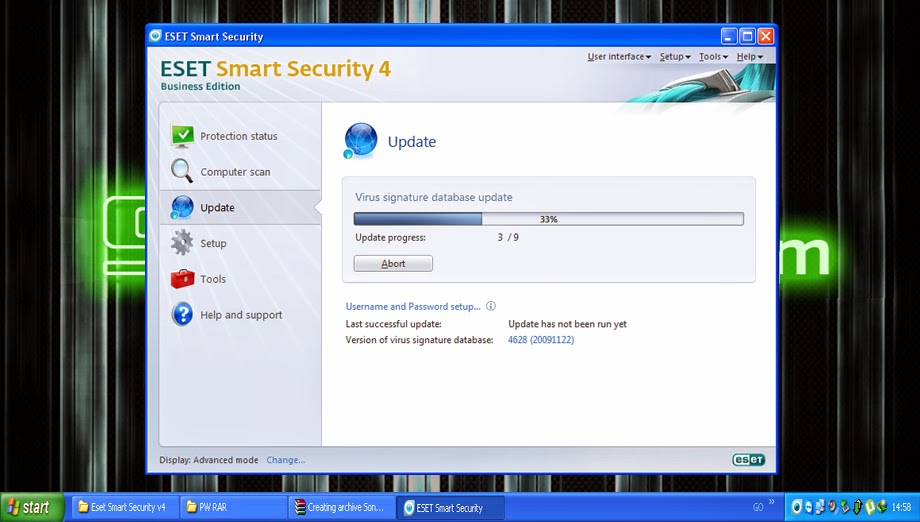Click the TeamViewer tray icon
This screenshot has width=920, height=522.
(x=809, y=507)
